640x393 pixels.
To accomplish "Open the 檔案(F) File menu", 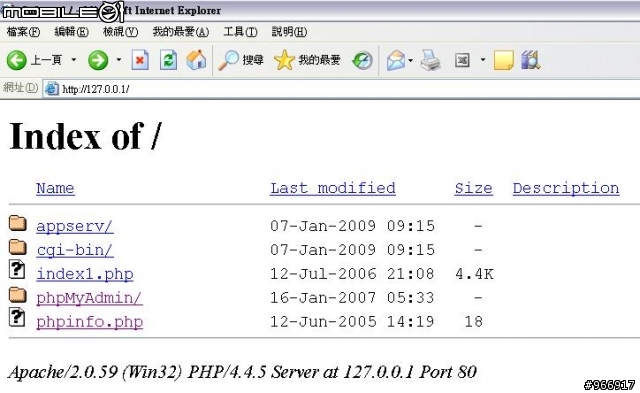I will pos(23,31).
